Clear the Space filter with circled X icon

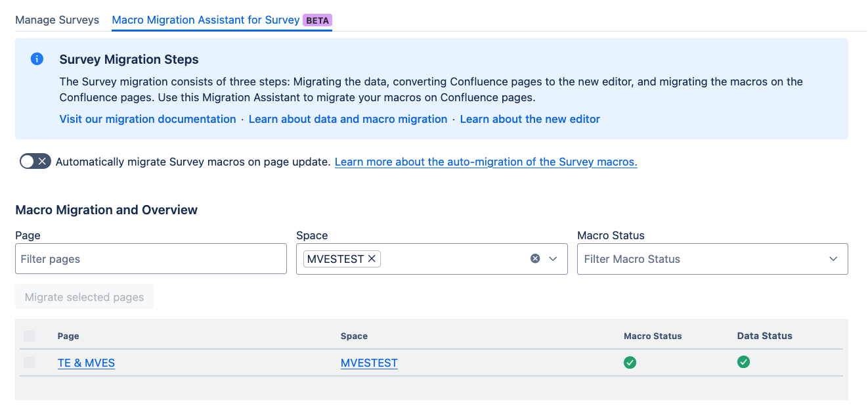pos(535,259)
